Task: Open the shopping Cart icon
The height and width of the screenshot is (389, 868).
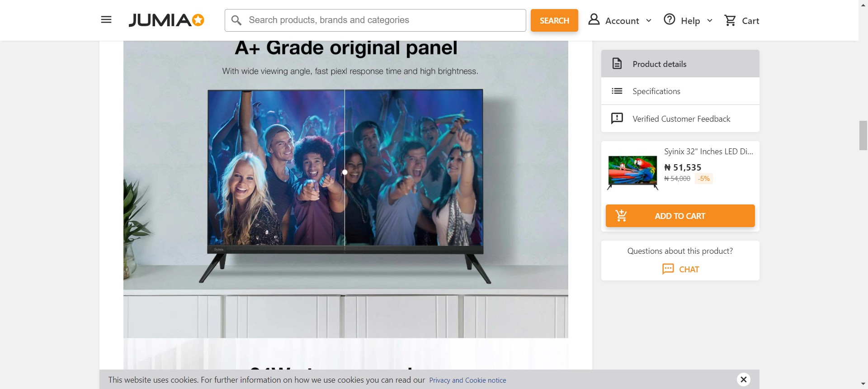Action: (x=730, y=20)
